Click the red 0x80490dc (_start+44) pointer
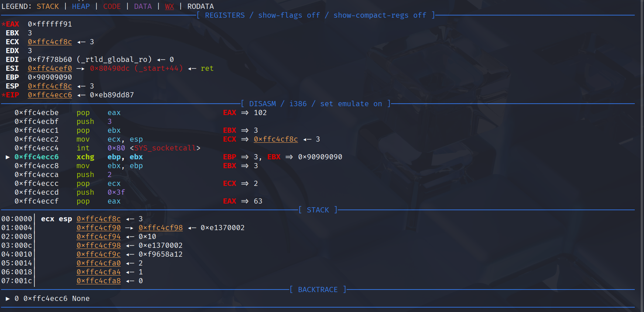Screen dimensions: 644x312 tap(136, 69)
